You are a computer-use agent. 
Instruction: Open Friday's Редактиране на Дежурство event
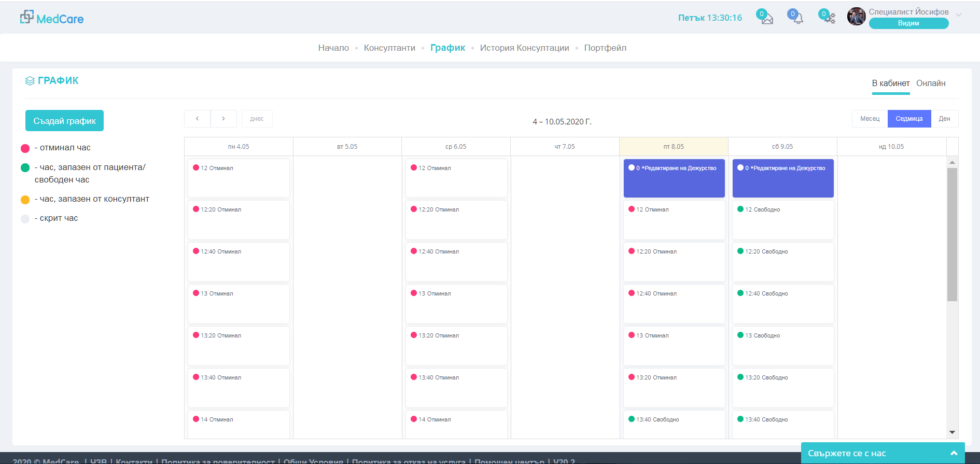674,178
